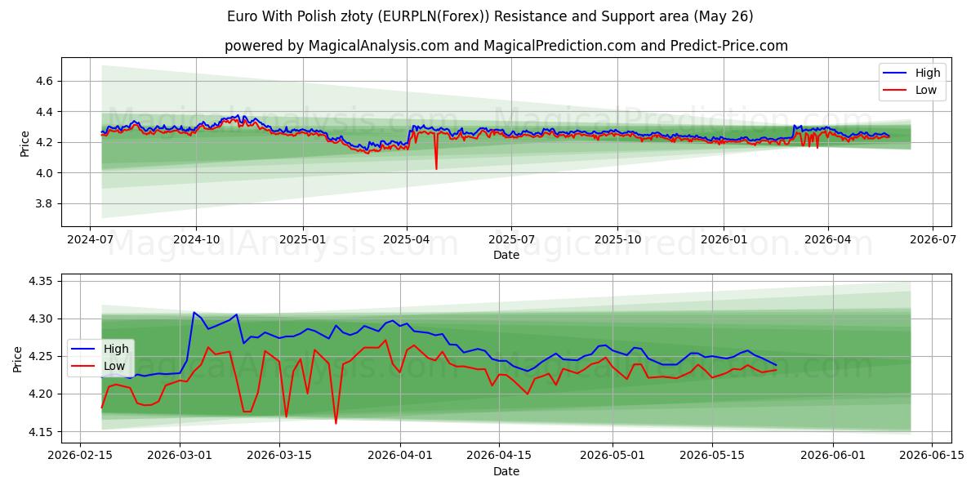Image resolution: width=980 pixels, height=490 pixels.
Task: Click the top chart 'Date' axis label
Action: pyautogui.click(x=506, y=256)
